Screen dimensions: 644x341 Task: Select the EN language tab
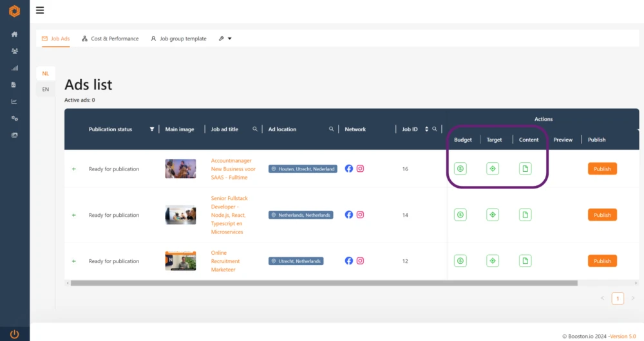[x=45, y=89]
